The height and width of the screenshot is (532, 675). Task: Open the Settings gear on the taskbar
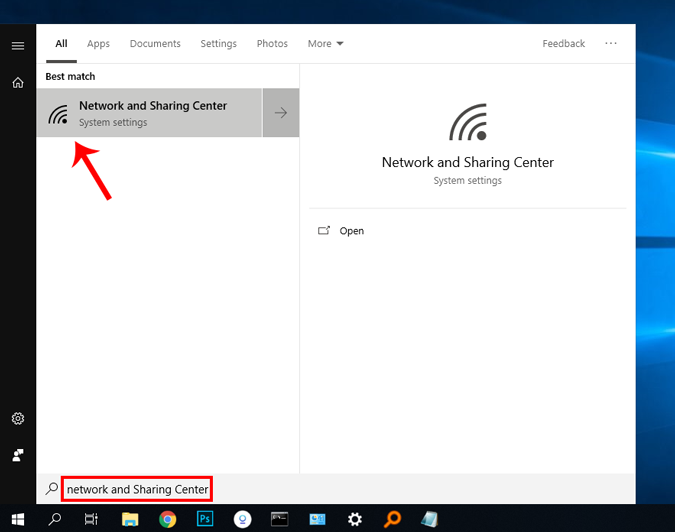coord(355,519)
